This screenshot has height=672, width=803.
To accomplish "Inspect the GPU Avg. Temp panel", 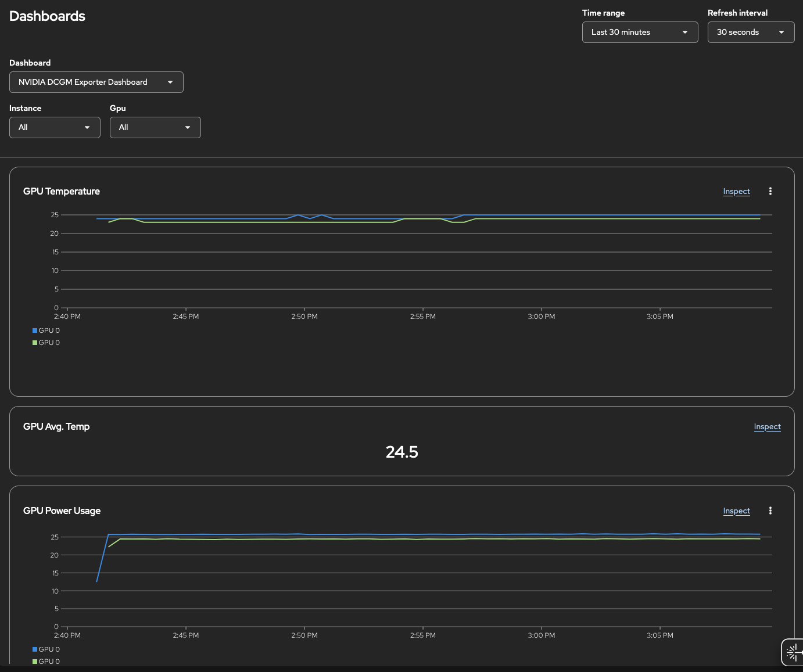I will (767, 427).
